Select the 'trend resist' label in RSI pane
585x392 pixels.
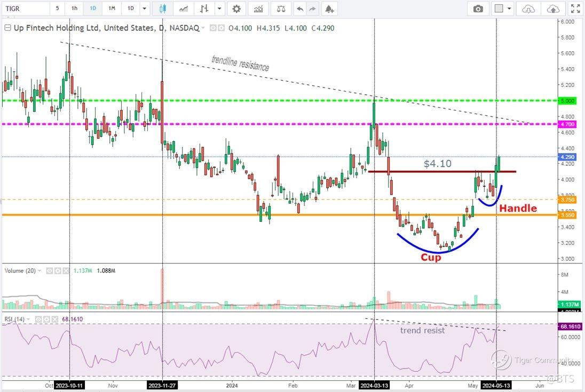point(422,331)
